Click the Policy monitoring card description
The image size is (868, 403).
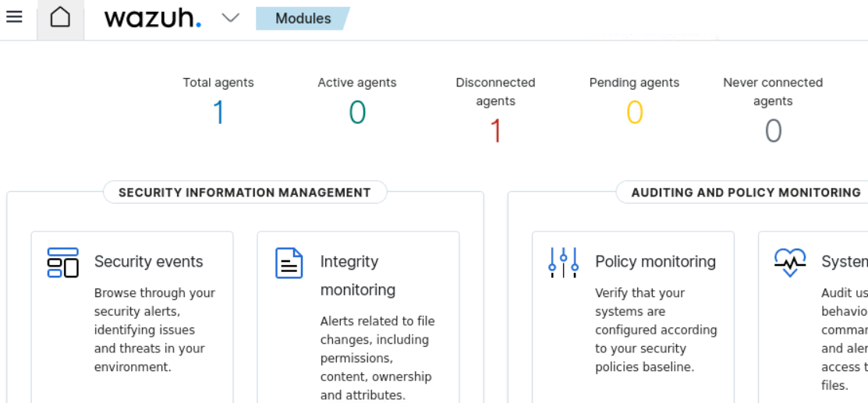(x=655, y=330)
